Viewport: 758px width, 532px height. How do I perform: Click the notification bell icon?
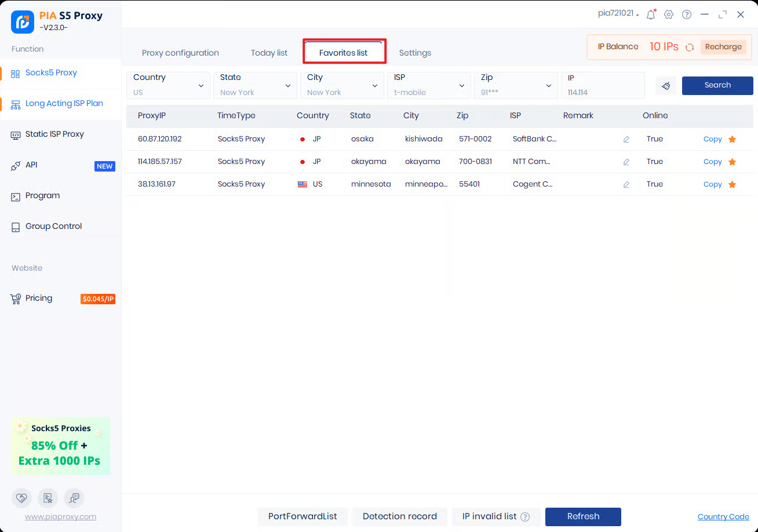tap(650, 14)
